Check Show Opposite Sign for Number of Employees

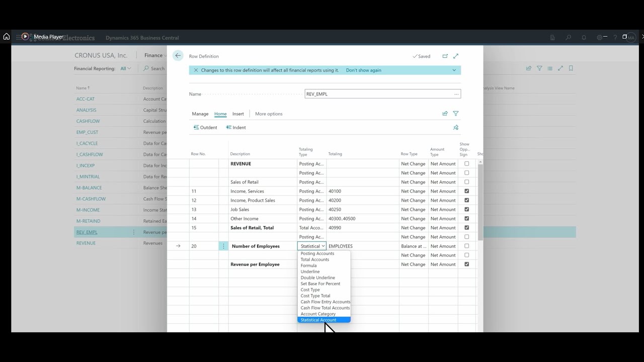(467, 246)
